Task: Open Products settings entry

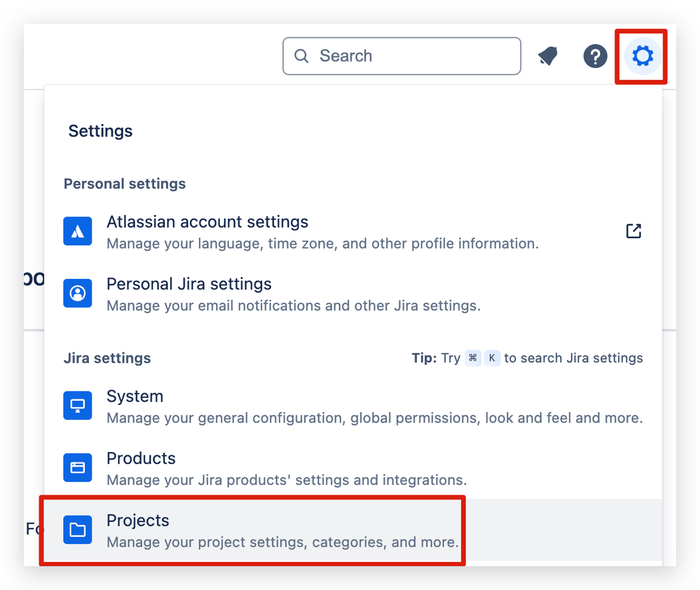Action: [352, 468]
